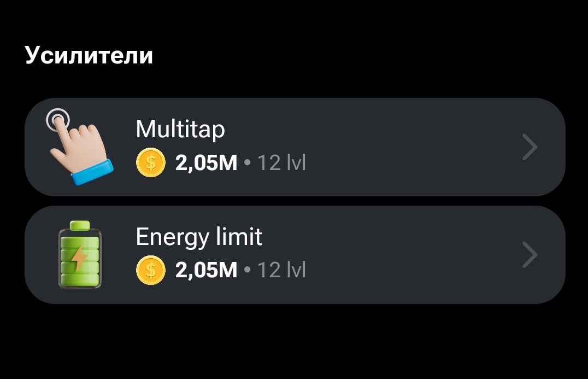
Task: Select the Multitap booster title
Action: point(180,130)
